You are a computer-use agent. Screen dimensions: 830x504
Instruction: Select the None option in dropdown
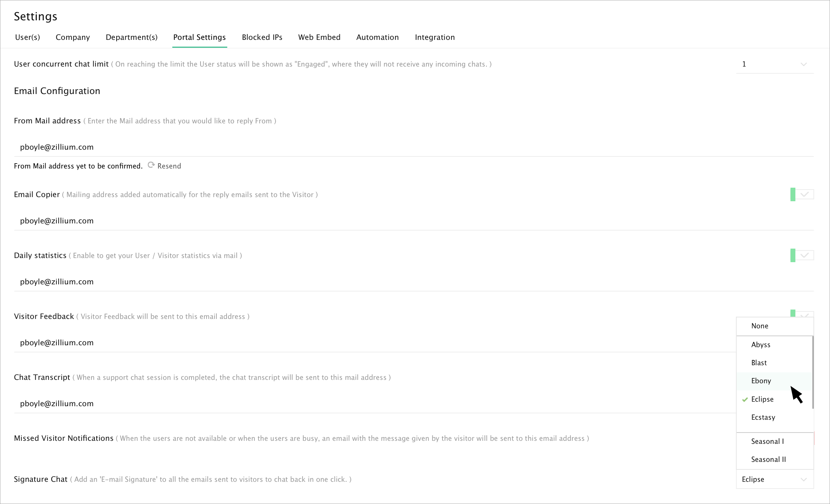click(760, 326)
